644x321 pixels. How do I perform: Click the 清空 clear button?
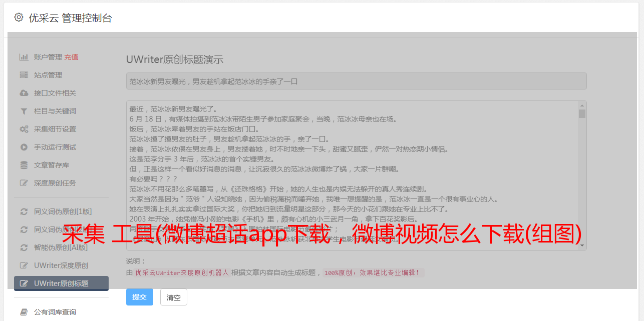pos(174,297)
